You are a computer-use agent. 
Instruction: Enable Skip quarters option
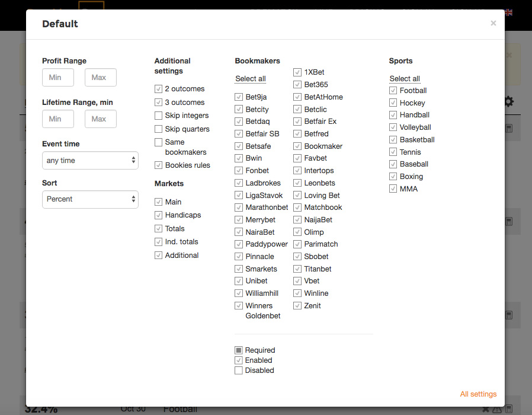[x=158, y=129]
